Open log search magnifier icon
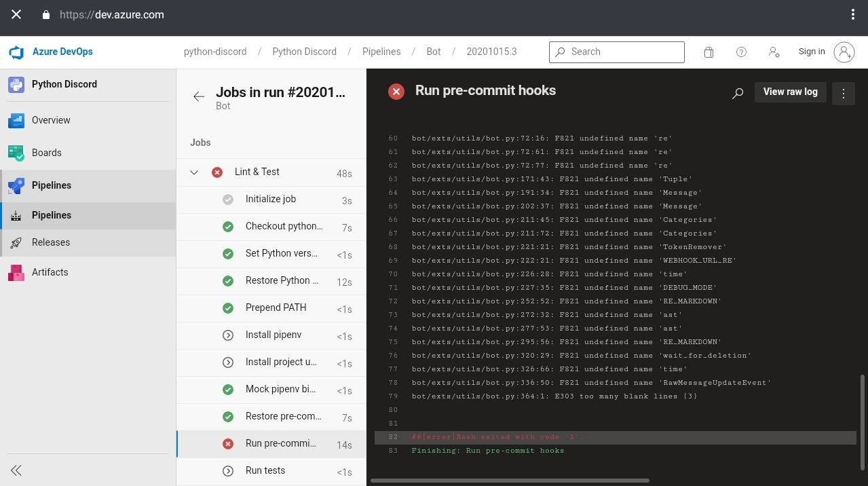This screenshot has height=486, width=868. tap(738, 94)
